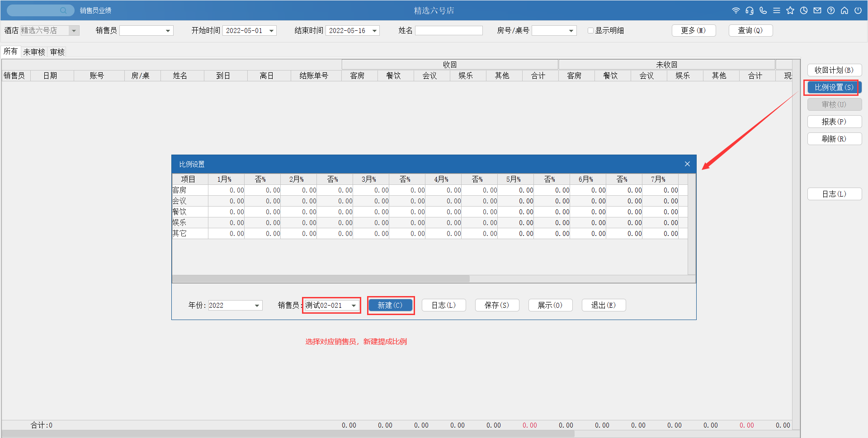Expand the 开始时间 date dropdown
The width and height of the screenshot is (868, 438).
[272, 31]
